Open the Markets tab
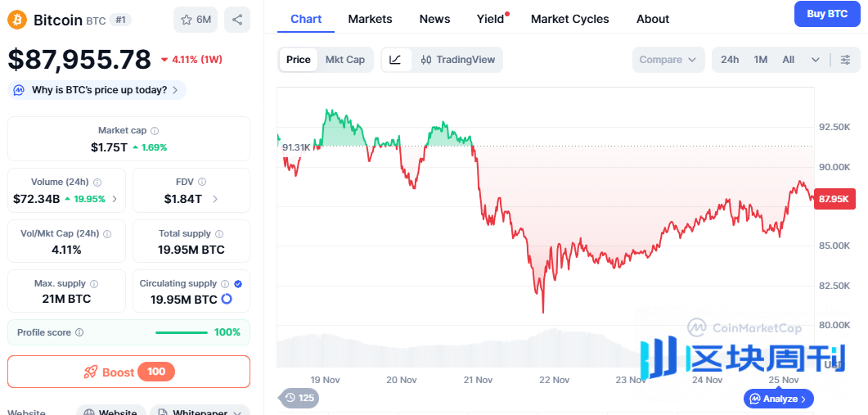The image size is (868, 415). point(370,19)
